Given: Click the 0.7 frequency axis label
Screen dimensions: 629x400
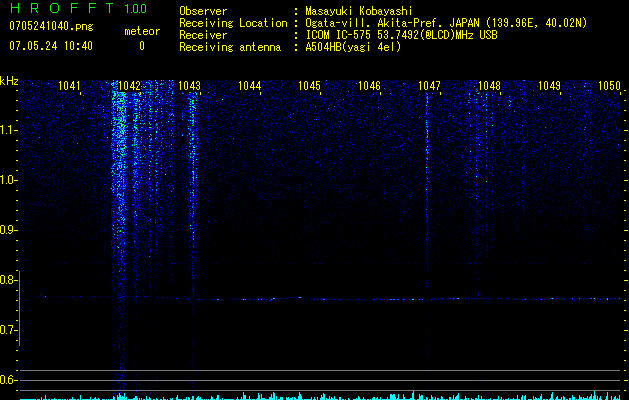Looking at the screenshot, I should [9, 330].
